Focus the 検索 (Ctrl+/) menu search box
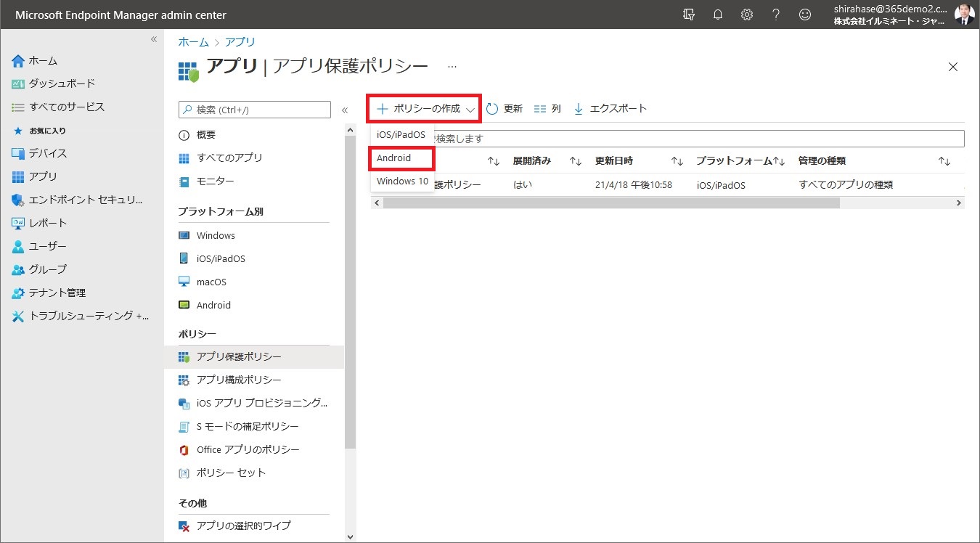 point(255,110)
